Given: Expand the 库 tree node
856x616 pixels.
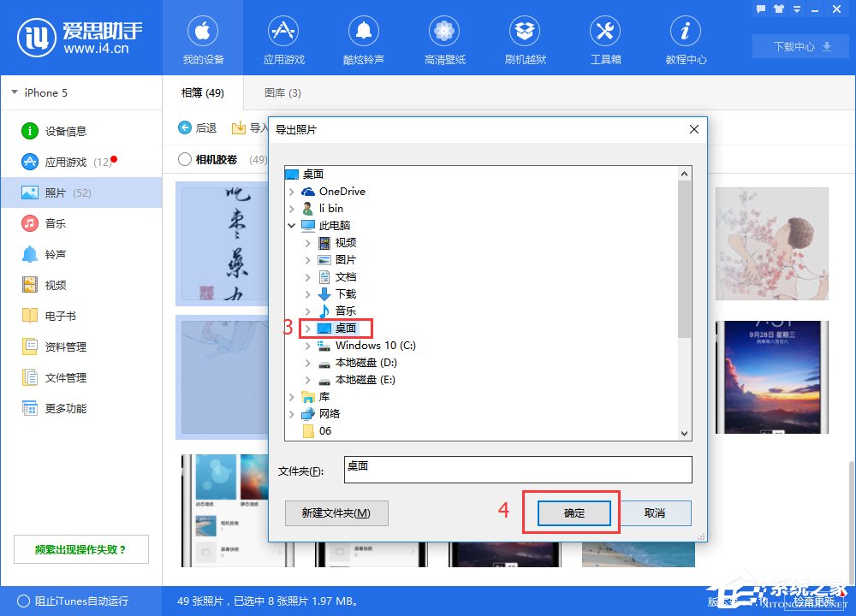Looking at the screenshot, I should pos(292,396).
